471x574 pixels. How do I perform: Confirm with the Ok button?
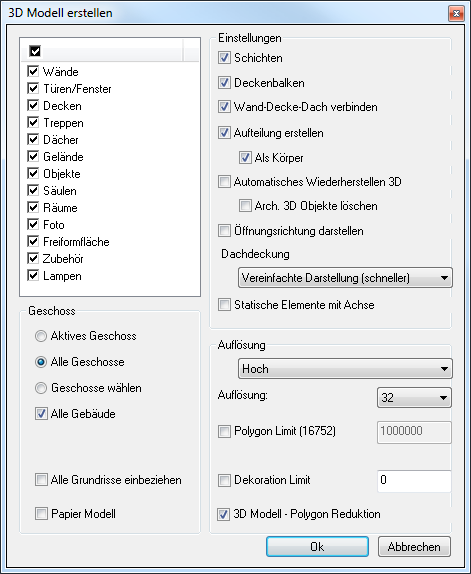(x=317, y=547)
